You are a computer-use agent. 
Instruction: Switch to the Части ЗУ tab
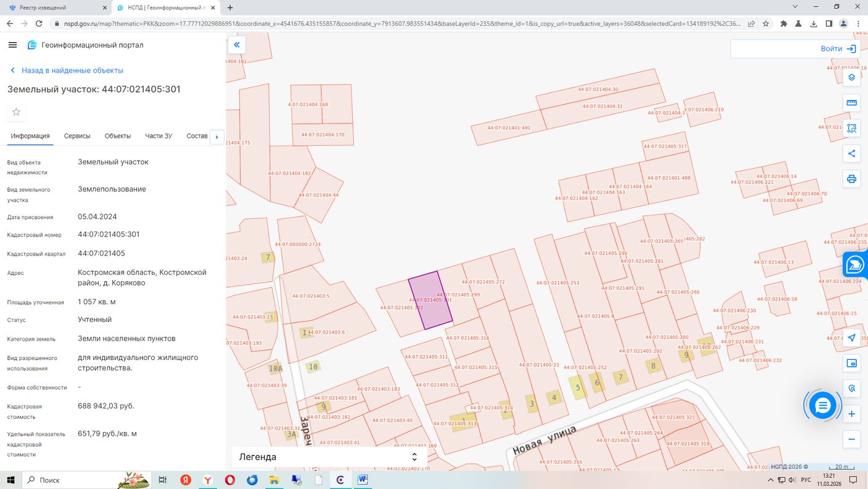(x=159, y=136)
